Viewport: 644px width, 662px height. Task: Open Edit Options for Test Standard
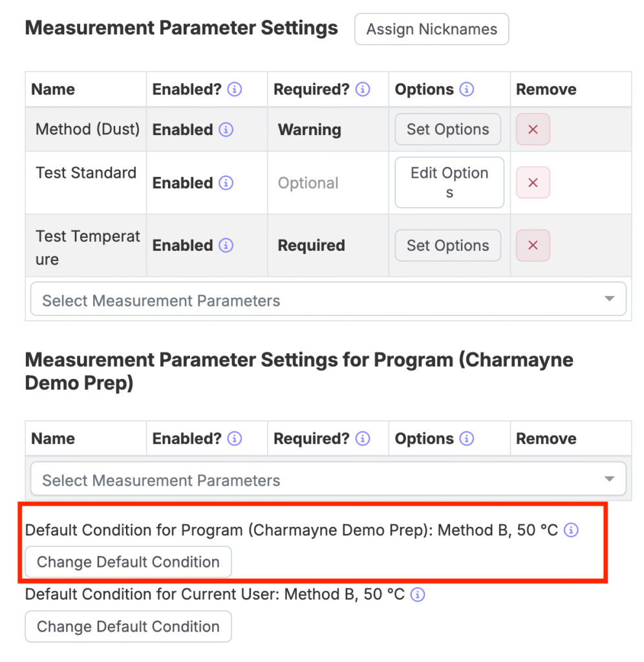pos(449,182)
